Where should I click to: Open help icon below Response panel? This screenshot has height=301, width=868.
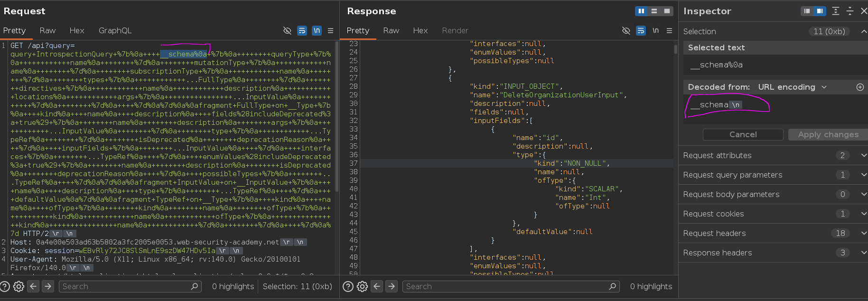pyautogui.click(x=348, y=286)
